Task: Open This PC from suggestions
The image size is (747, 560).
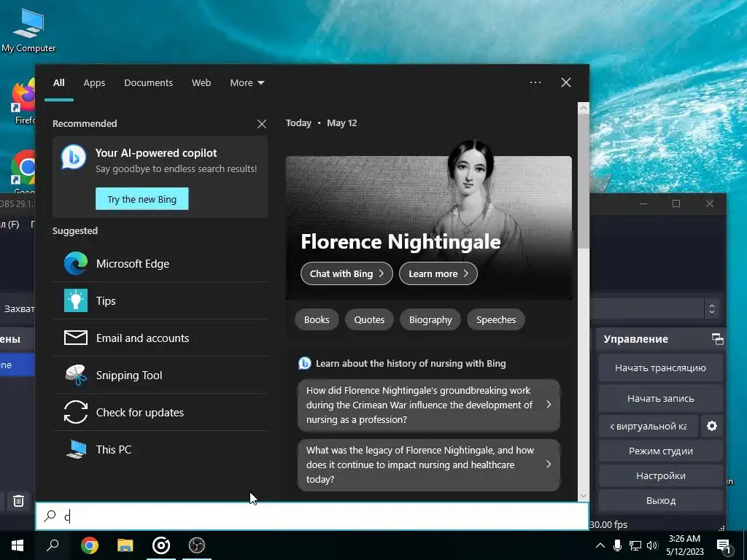Action: pos(160,449)
